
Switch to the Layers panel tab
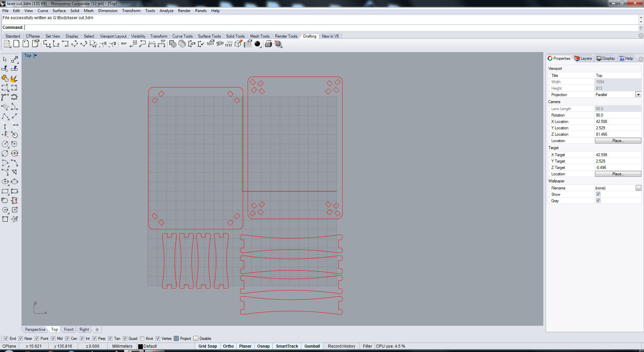pyautogui.click(x=584, y=58)
